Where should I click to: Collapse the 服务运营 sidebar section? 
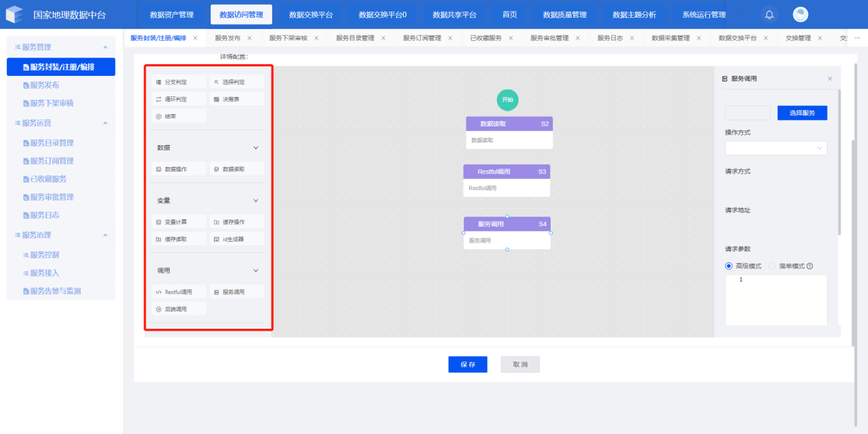coord(105,123)
